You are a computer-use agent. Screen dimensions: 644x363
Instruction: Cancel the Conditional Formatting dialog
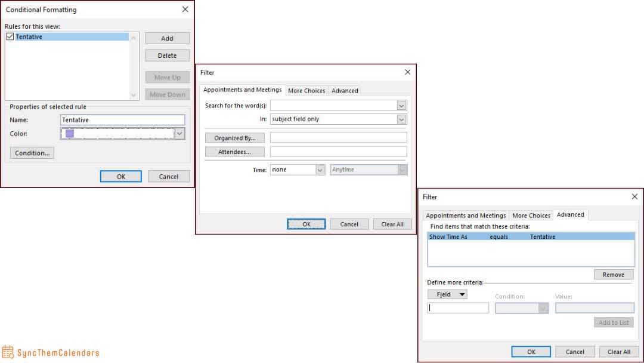click(168, 176)
